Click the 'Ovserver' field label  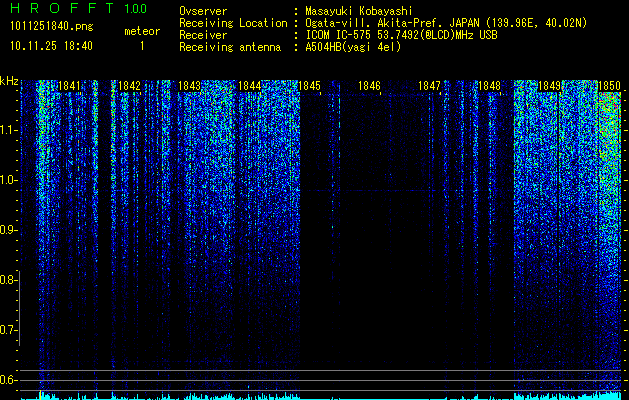point(203,11)
